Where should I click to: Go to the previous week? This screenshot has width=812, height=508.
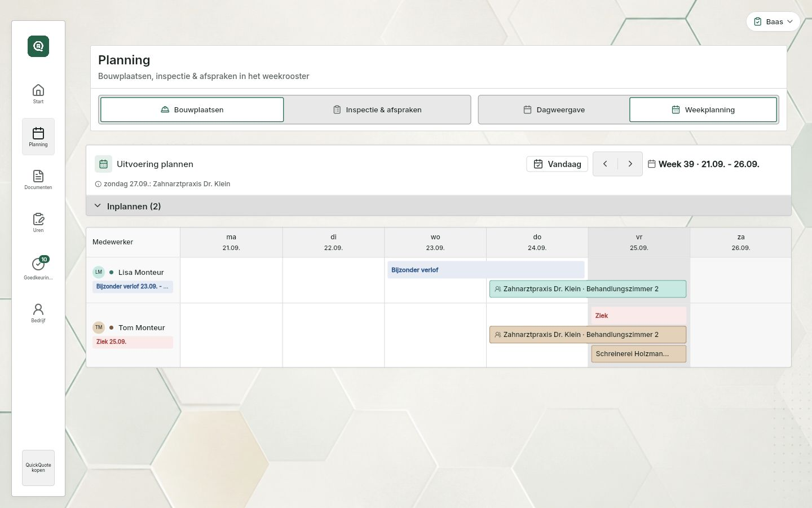(605, 164)
